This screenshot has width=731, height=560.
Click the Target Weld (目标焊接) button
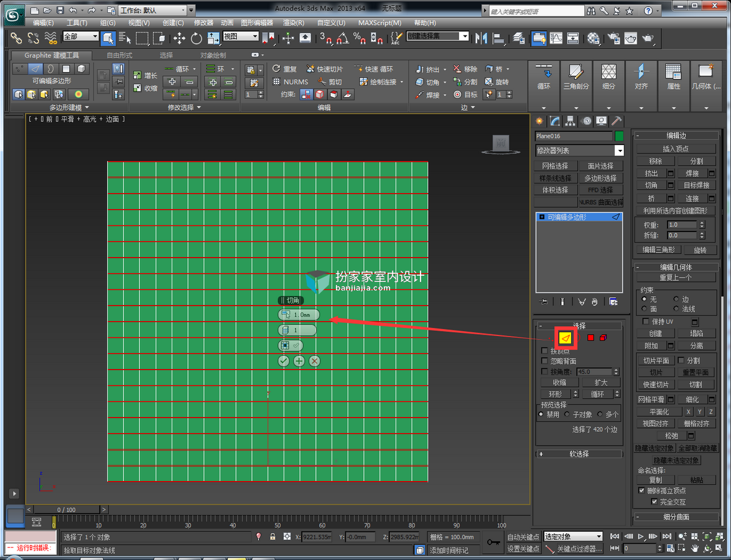(x=696, y=185)
